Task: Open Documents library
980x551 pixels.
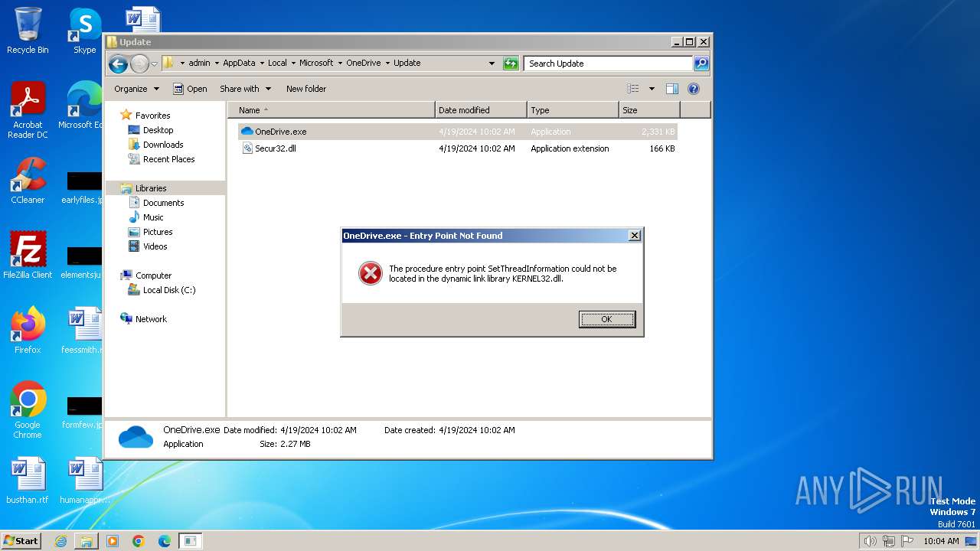Action: click(163, 203)
